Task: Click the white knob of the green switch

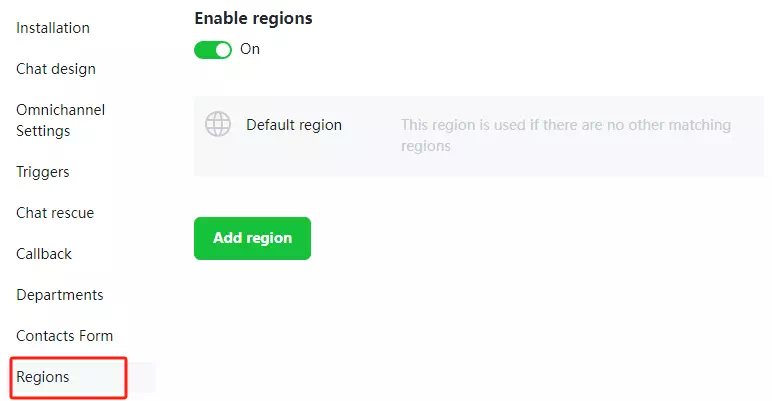Action: tap(223, 49)
